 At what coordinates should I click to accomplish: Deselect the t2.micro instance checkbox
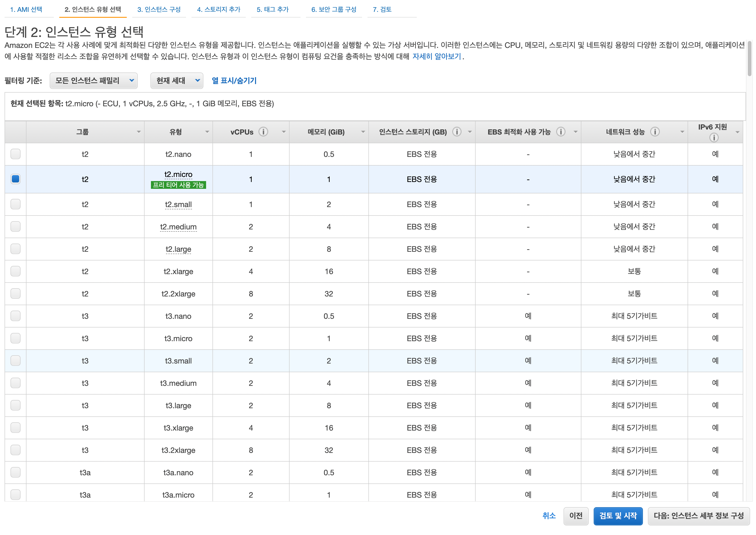pos(16,179)
